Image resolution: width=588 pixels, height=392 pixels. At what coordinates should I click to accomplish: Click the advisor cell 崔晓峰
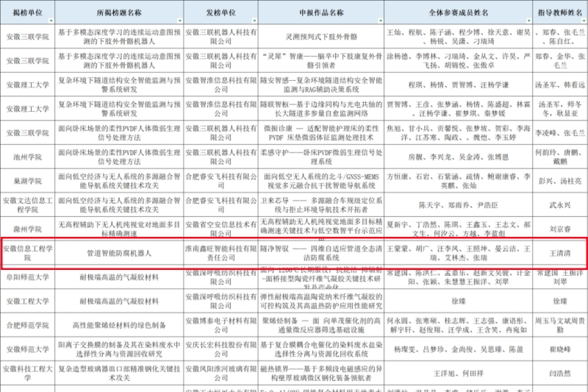point(560,349)
